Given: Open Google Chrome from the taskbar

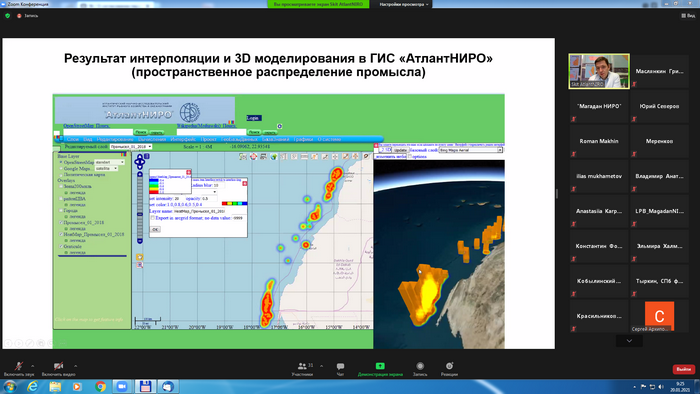Looking at the screenshot, I should tap(100, 386).
